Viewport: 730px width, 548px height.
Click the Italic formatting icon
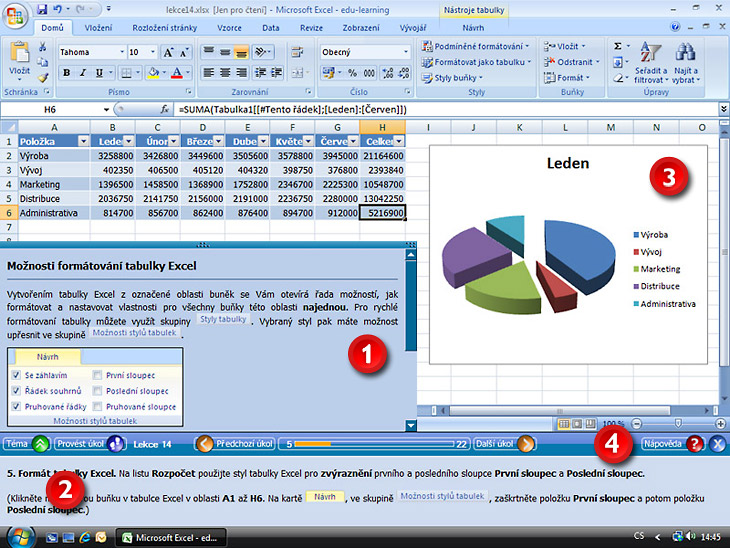click(x=82, y=72)
